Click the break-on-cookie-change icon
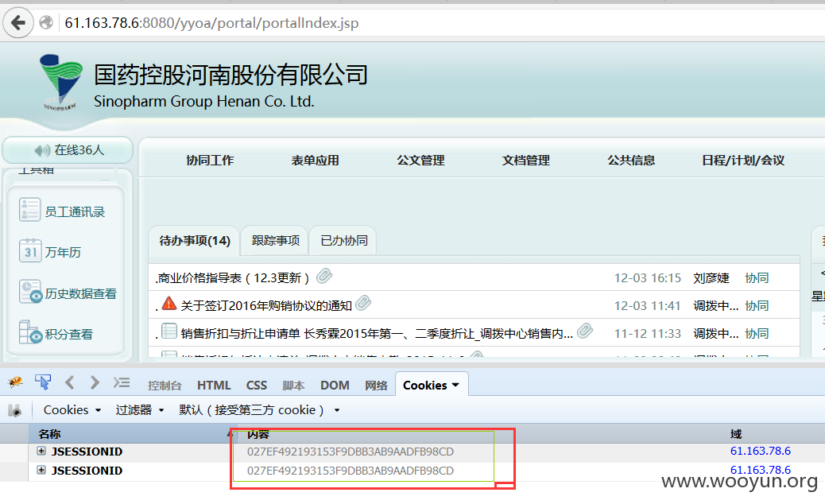Image resolution: width=825 pixels, height=504 pixels. pyautogui.click(x=15, y=410)
